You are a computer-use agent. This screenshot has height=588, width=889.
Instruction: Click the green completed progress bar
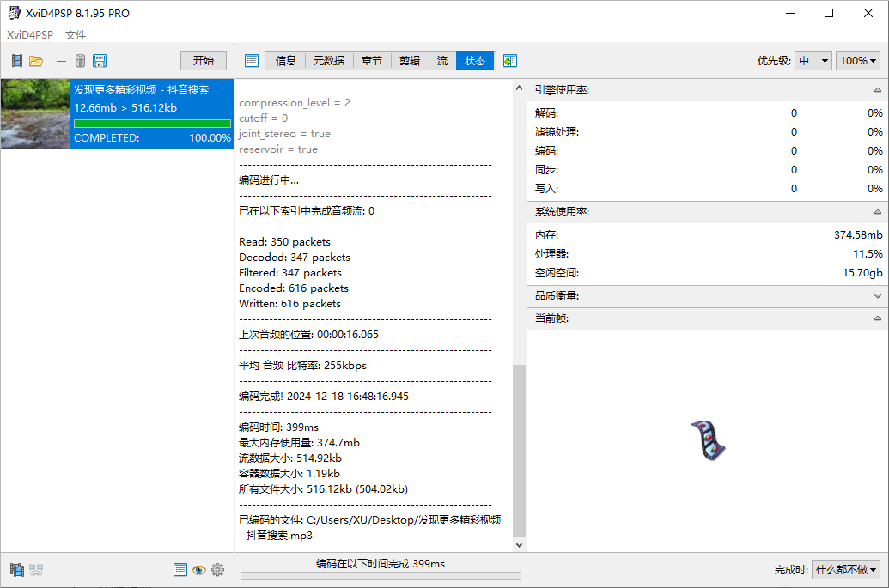pos(152,123)
